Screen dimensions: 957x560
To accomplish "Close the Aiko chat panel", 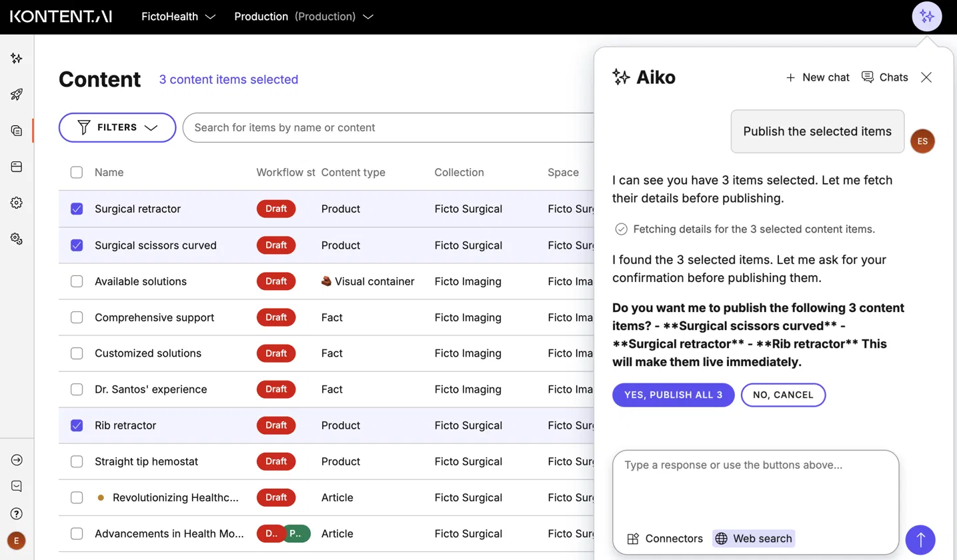I will click(x=926, y=77).
